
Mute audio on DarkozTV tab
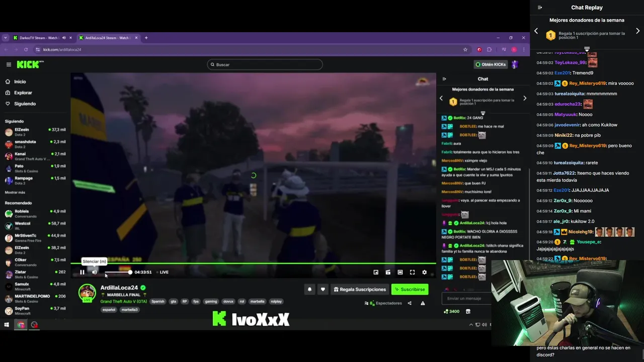[x=63, y=38]
